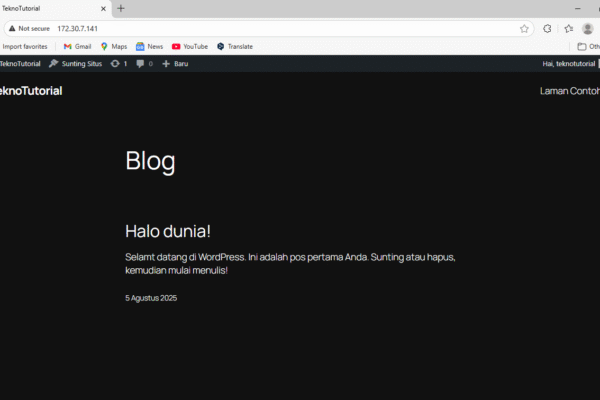Open TeknoTutorial admin bar site menu
The width and height of the screenshot is (600, 400).
pos(20,64)
